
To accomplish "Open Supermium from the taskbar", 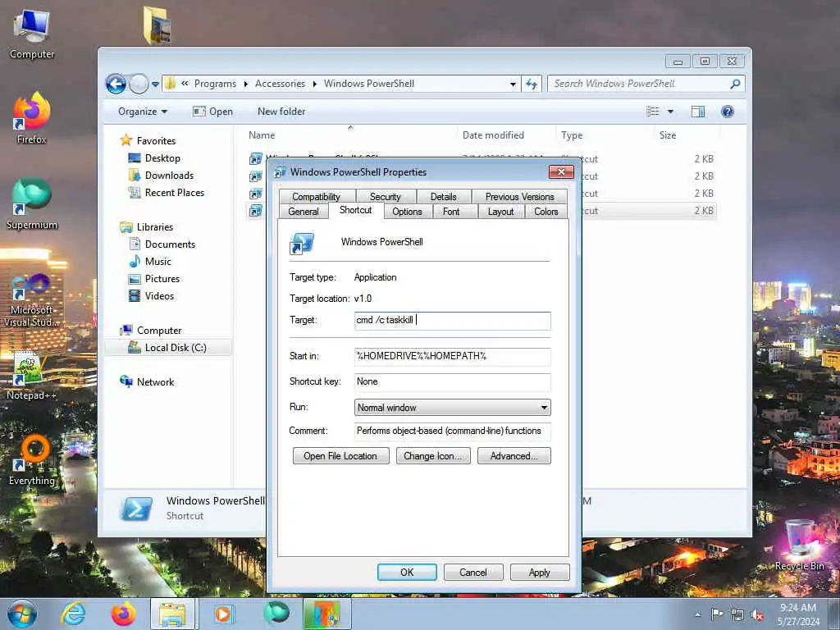I will pyautogui.click(x=276, y=614).
